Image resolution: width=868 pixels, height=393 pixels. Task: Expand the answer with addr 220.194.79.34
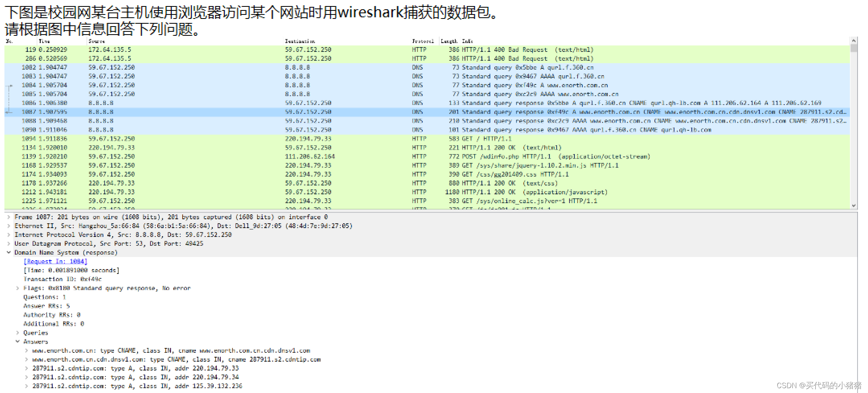tap(27, 377)
